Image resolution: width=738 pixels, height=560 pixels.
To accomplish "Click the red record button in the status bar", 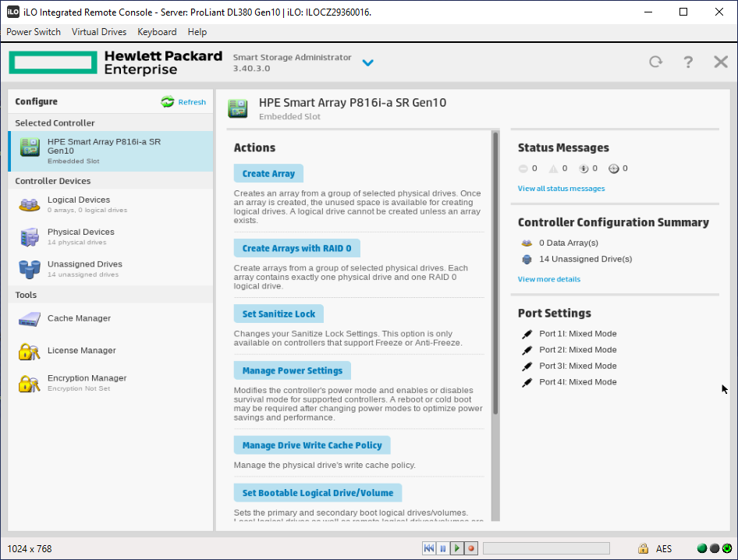I will point(471,548).
